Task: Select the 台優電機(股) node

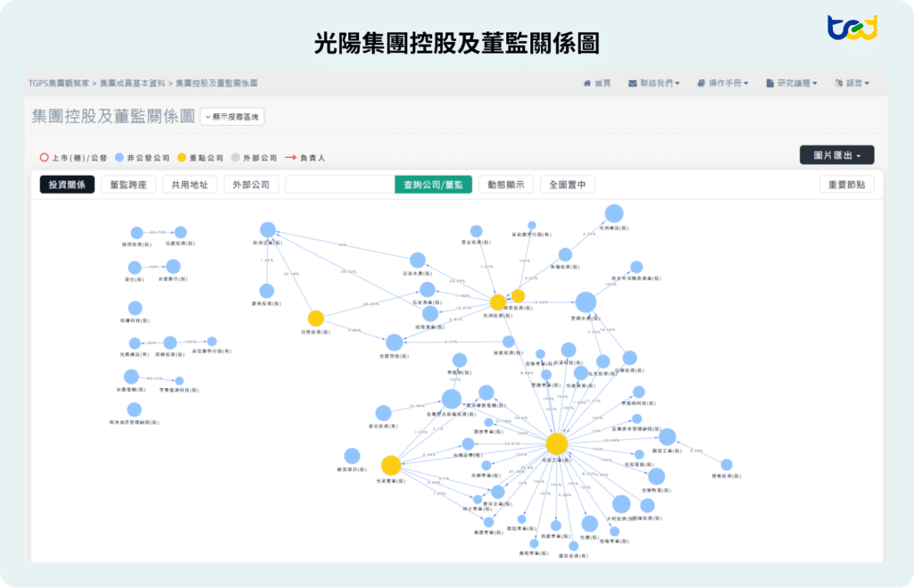Action: [x=131, y=377]
